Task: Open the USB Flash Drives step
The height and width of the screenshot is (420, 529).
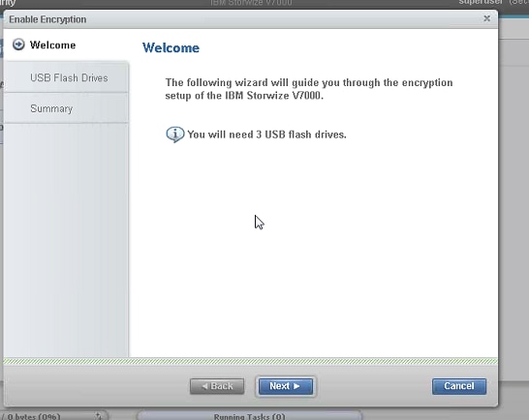Action: pos(67,77)
